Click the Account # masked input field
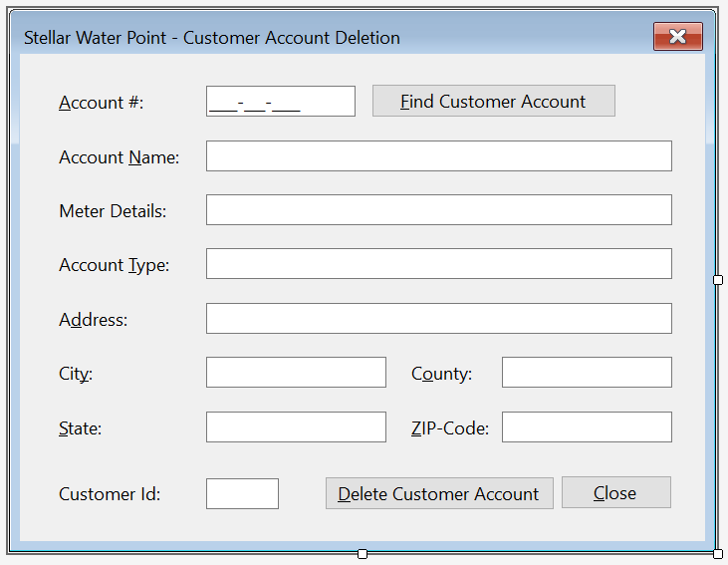The height and width of the screenshot is (565, 728). 281,102
